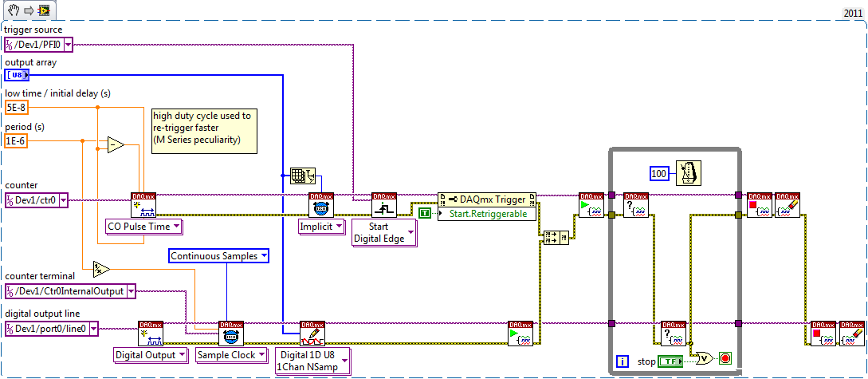Screen dimensions: 868x379
Task: Open the CO Pulse Time polymorphic selector
Action: click(144, 226)
